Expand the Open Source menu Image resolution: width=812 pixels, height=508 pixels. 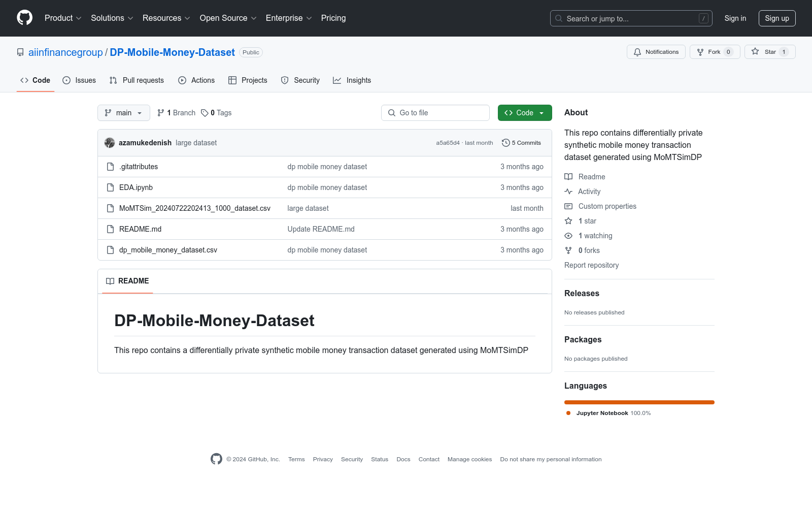coord(228,18)
